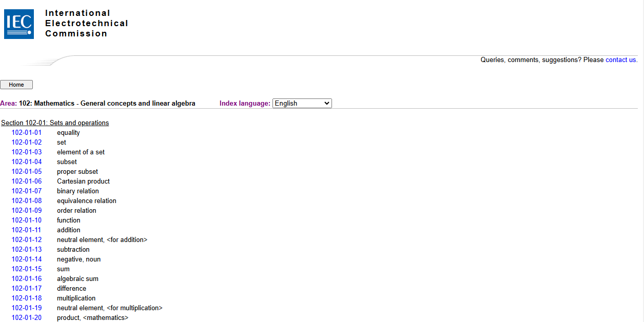Open 102-01-11 addition entry
The width and height of the screenshot is (644, 322).
pos(27,230)
